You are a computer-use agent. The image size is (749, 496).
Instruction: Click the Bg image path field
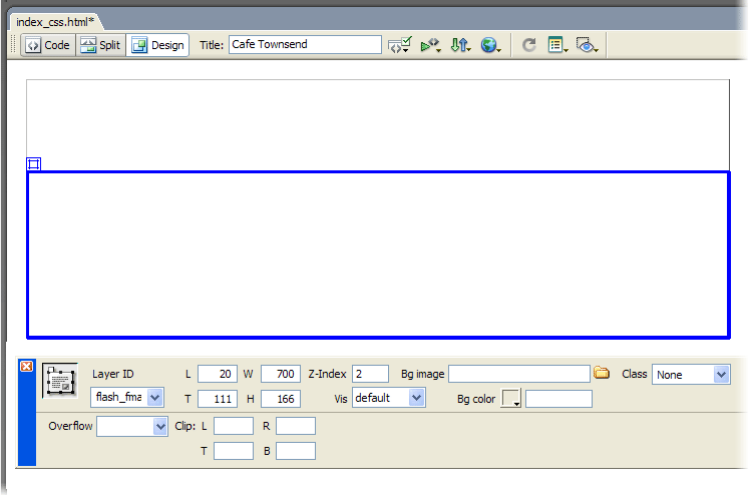pos(519,374)
